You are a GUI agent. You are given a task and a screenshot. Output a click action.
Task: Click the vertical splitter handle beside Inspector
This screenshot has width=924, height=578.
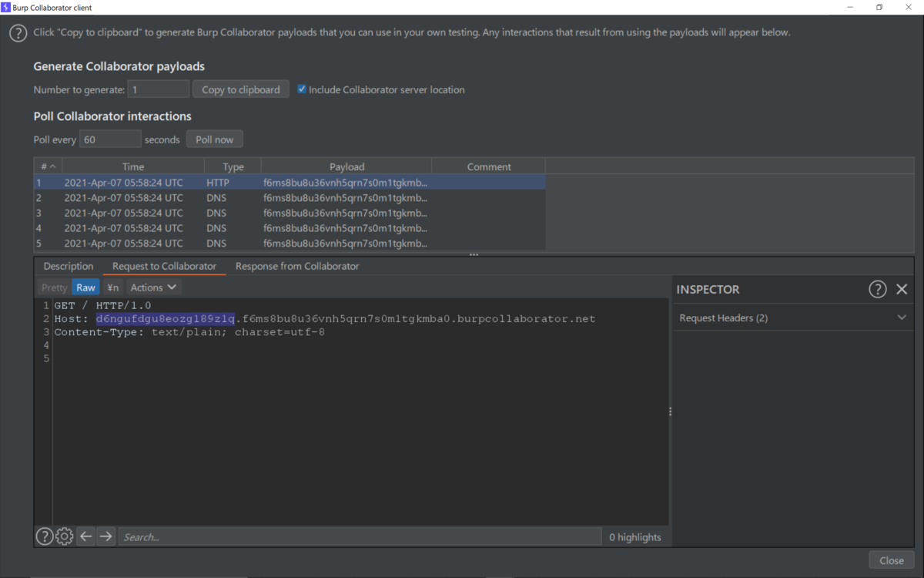670,412
